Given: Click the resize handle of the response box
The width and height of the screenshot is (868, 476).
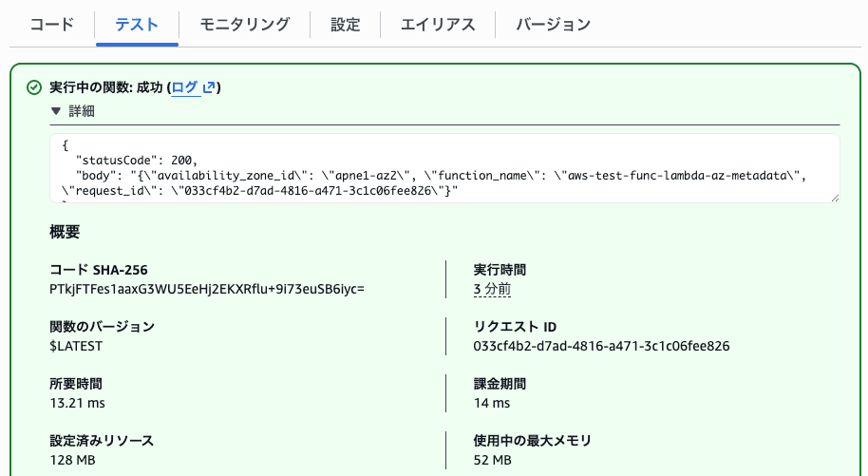Looking at the screenshot, I should coord(835,198).
